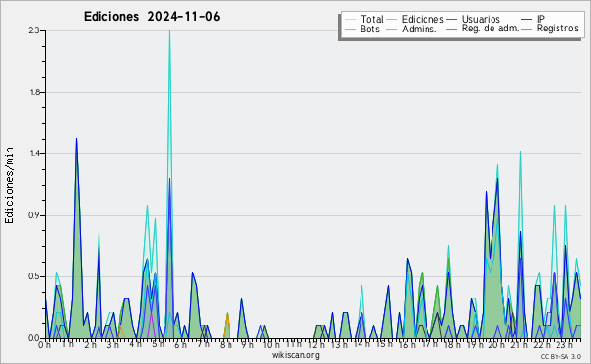Click the 'Ediciones 2024-11-06' chart title
The height and width of the screenshot is (364, 591).
(152, 17)
